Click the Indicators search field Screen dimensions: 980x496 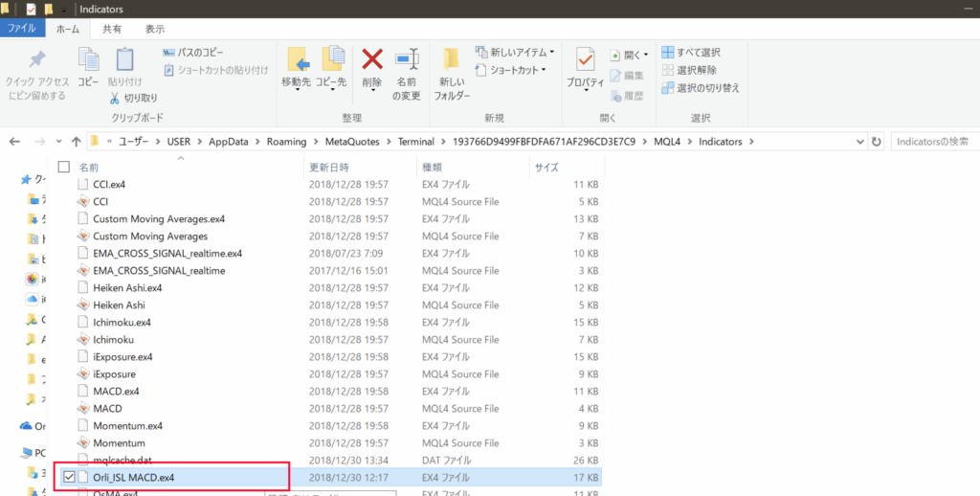point(933,142)
